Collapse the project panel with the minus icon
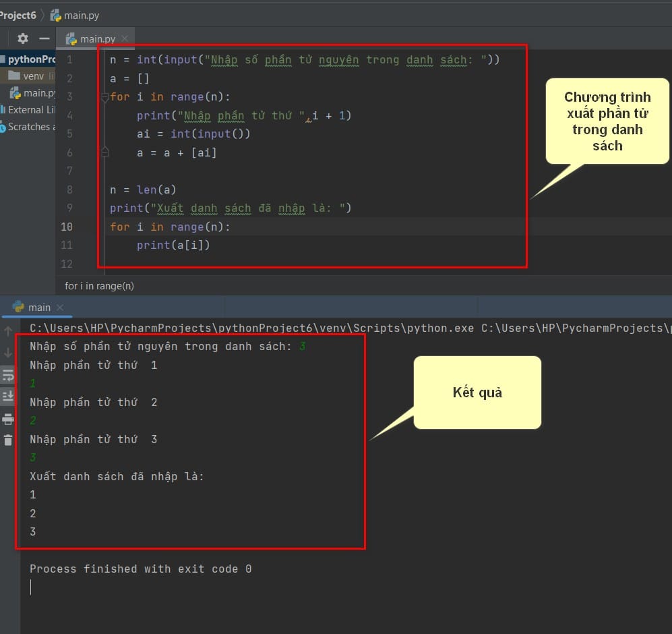 pos(44,38)
